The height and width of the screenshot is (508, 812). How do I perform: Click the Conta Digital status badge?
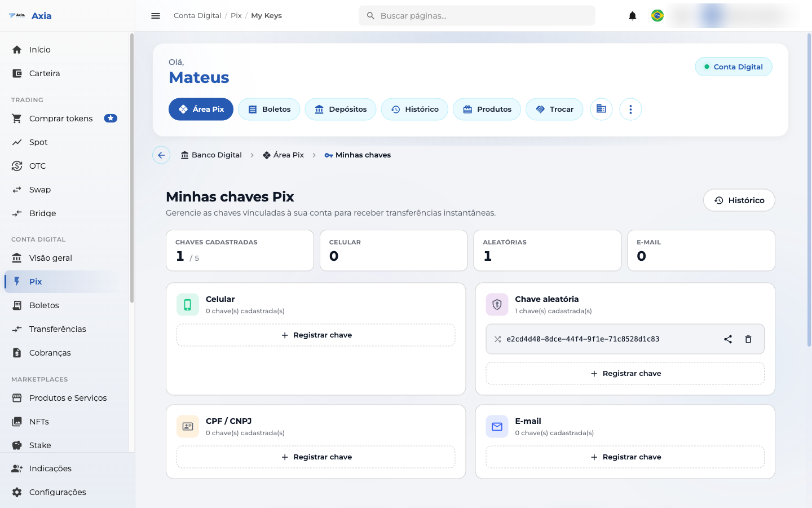click(734, 67)
